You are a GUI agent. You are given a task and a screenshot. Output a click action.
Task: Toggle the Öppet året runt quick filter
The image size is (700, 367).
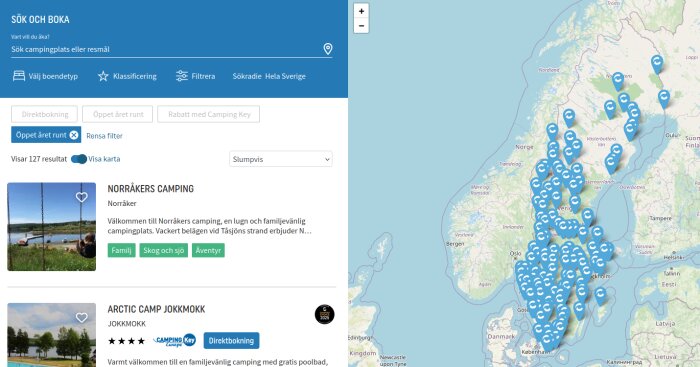tap(118, 114)
